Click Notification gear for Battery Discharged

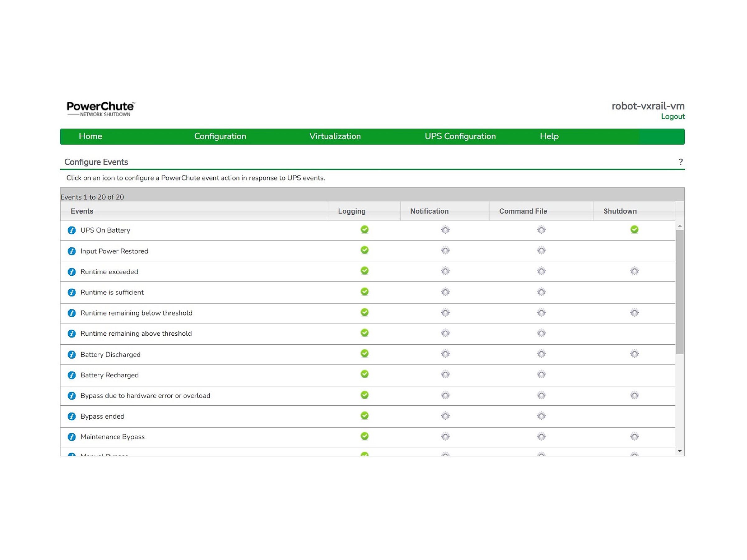point(445,354)
